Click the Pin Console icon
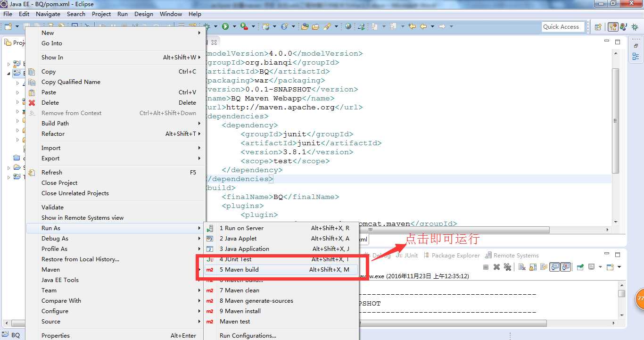644x340 pixels. (580, 267)
